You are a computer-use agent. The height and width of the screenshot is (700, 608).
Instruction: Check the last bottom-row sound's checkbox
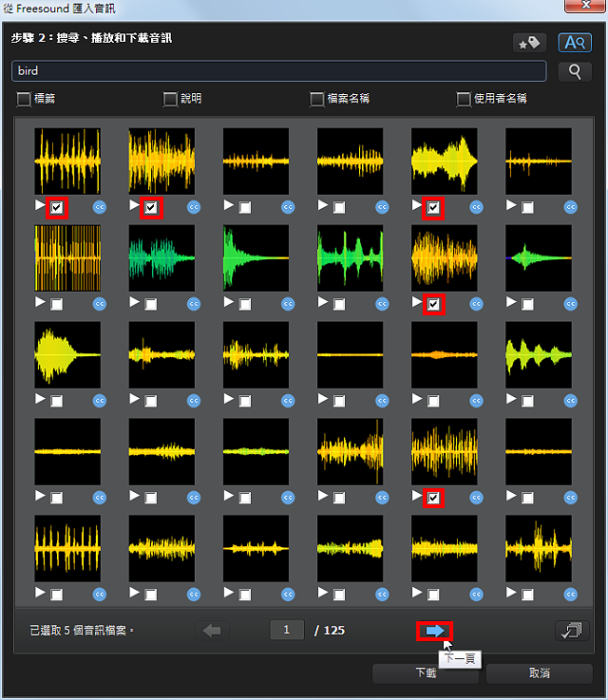point(527,595)
